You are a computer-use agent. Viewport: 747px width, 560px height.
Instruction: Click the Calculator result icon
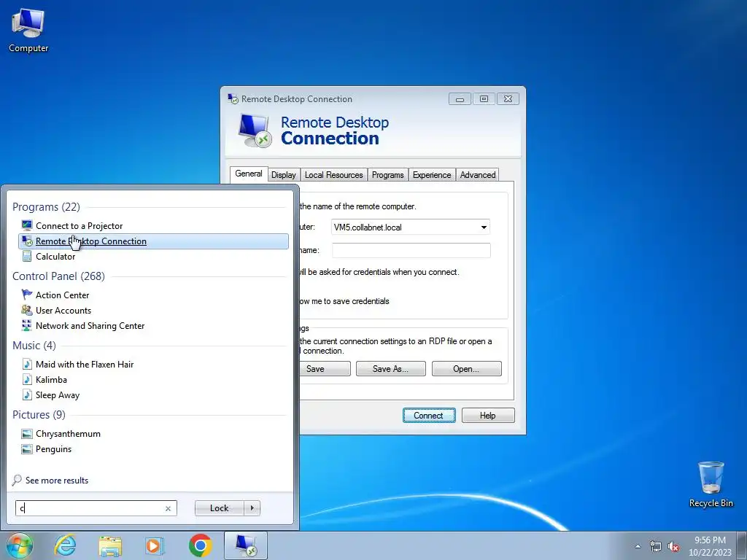27,256
